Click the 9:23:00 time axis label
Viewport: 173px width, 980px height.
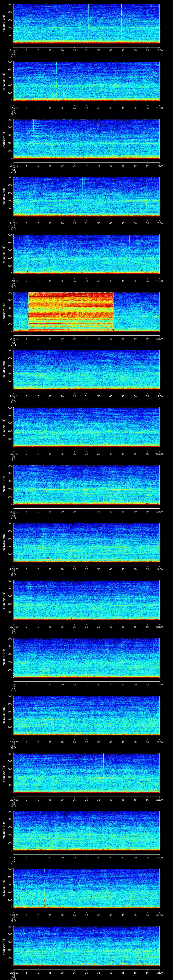(x=13, y=569)
